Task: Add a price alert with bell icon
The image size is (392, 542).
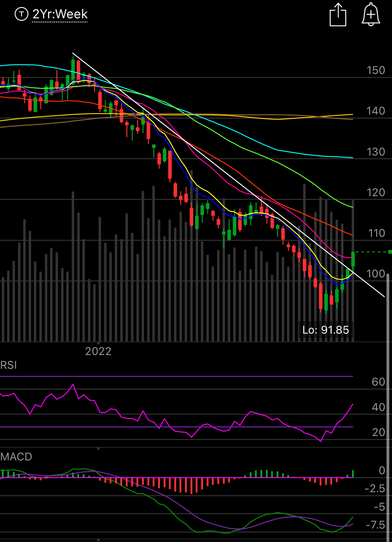Action: pos(371,14)
